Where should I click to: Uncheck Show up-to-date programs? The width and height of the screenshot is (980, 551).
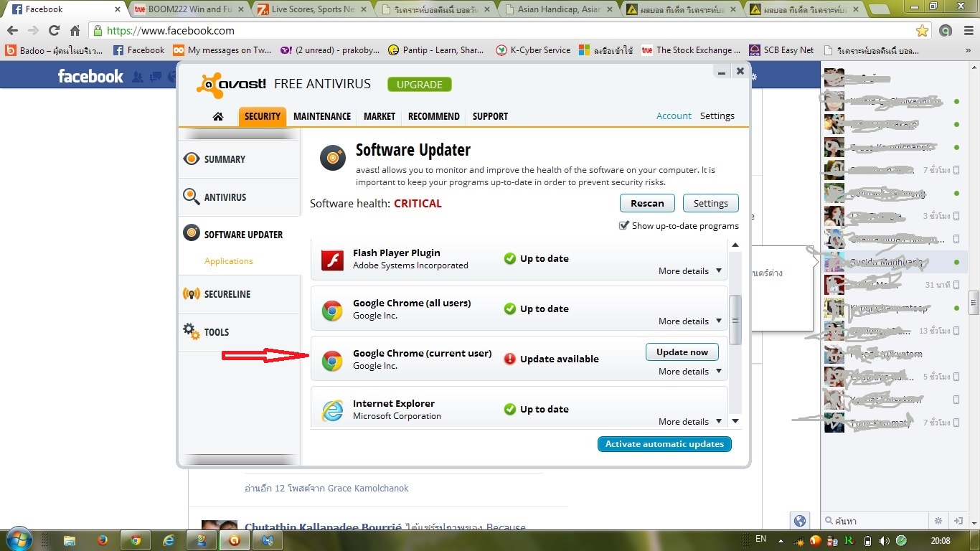(x=624, y=225)
